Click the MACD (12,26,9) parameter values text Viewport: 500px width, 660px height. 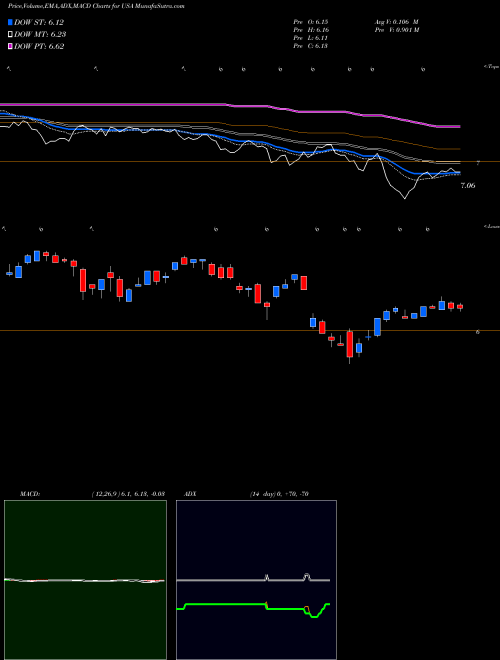pyautogui.click(x=128, y=494)
